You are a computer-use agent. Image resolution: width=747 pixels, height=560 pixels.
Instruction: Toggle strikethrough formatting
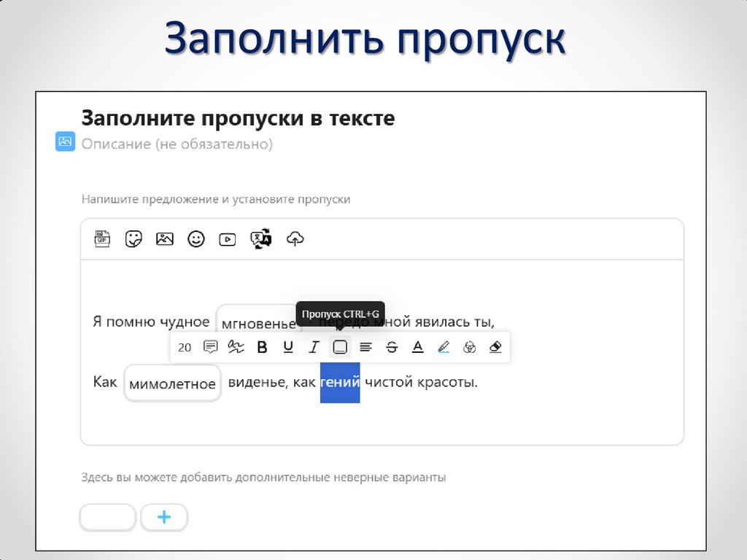click(x=392, y=347)
